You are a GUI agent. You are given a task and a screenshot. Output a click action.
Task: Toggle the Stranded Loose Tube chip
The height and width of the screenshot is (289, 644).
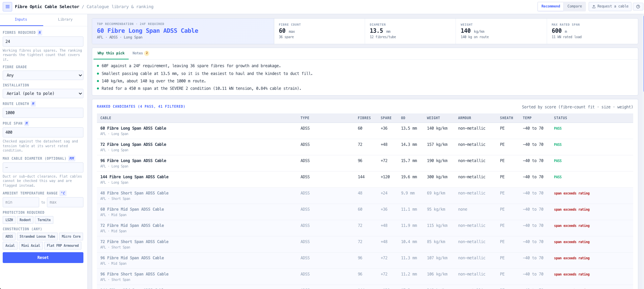click(37, 237)
